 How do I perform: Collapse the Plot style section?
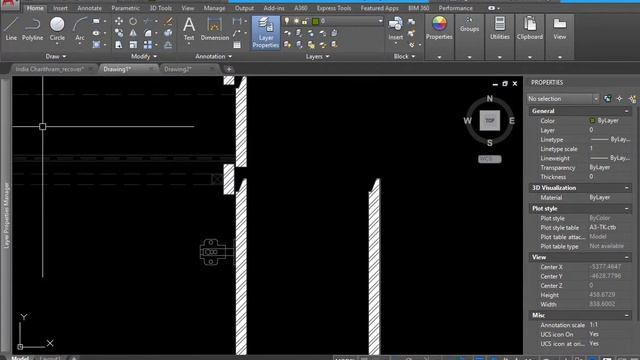coord(627,209)
